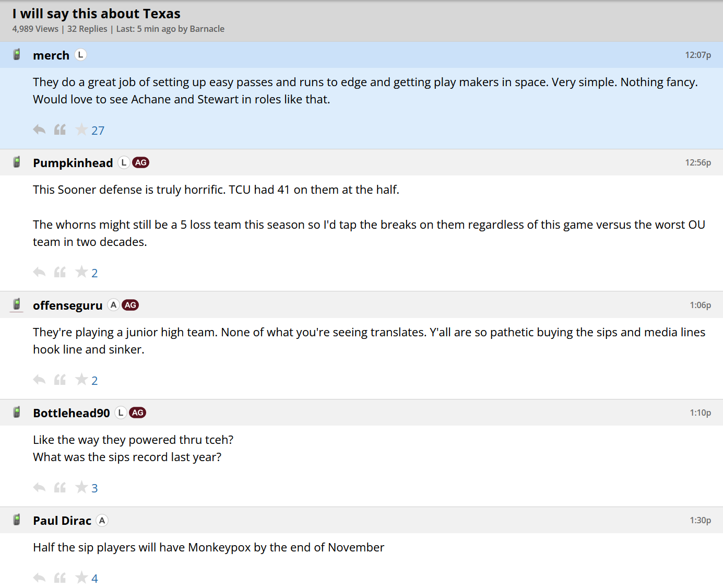Star Paul Dirac's Monkeypox post
Screen dimensions: 723x588
[x=81, y=578]
